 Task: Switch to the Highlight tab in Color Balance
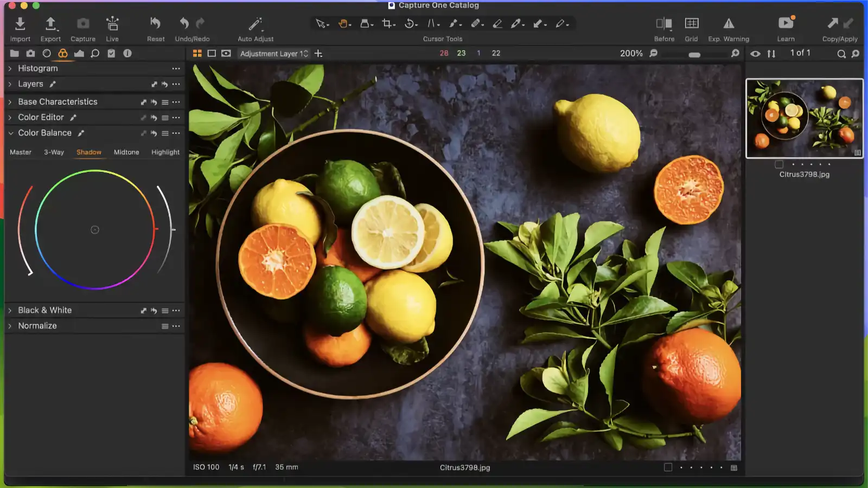pos(165,152)
